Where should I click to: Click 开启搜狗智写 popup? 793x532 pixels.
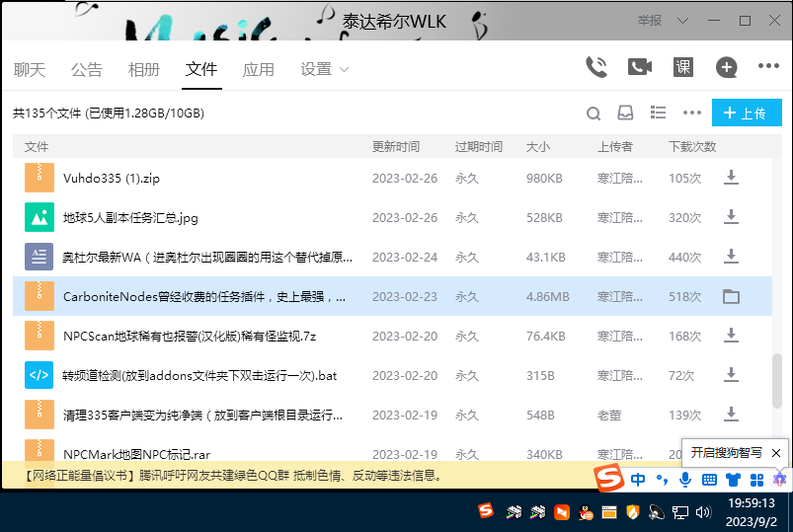(x=726, y=453)
